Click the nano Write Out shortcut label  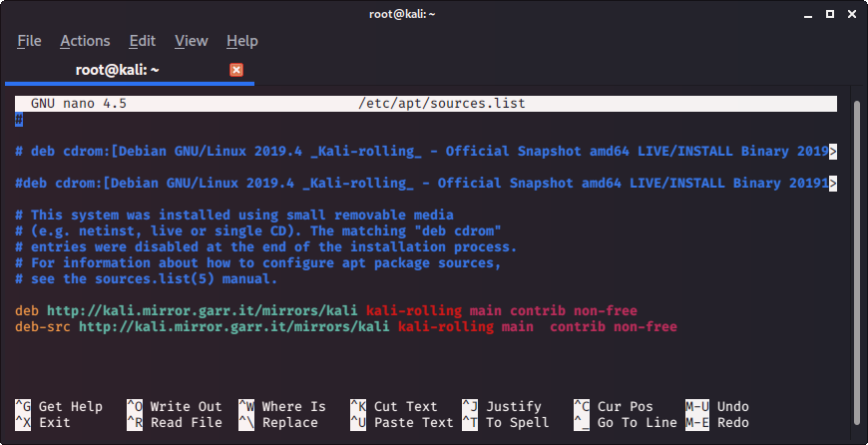tap(186, 406)
